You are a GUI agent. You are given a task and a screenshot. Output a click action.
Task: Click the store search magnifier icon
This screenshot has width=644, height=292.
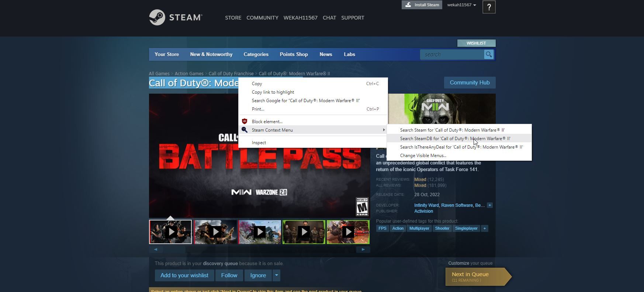[489, 55]
